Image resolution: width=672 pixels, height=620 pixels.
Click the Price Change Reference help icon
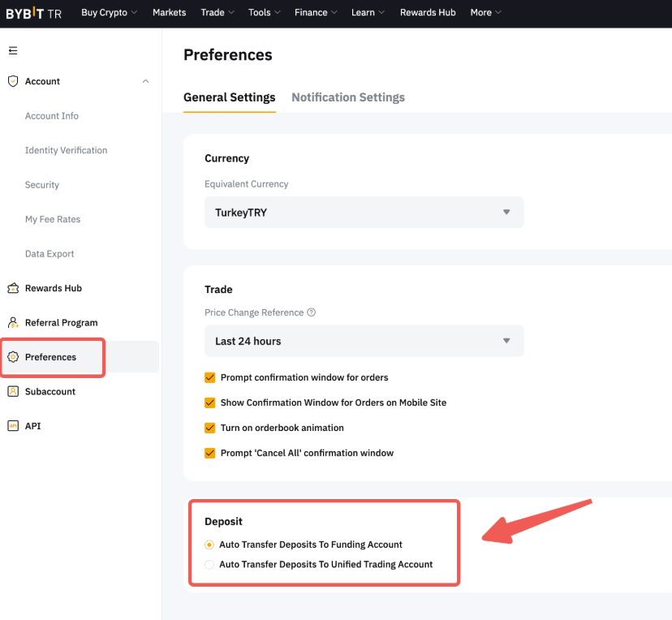coord(312,312)
